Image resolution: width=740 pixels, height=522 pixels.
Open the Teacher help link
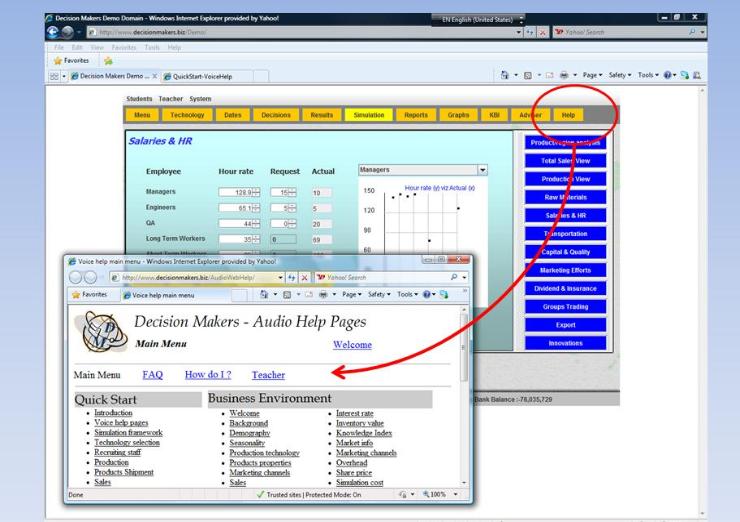(268, 375)
